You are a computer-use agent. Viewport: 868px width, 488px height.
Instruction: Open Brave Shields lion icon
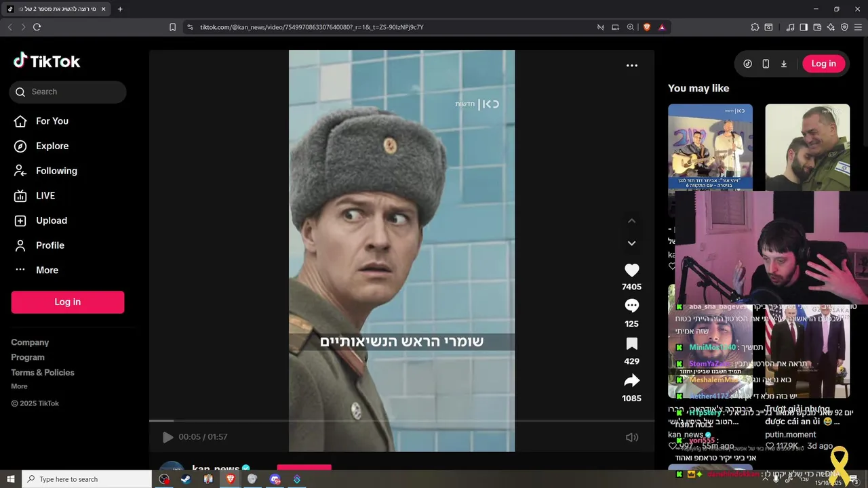[x=647, y=27]
